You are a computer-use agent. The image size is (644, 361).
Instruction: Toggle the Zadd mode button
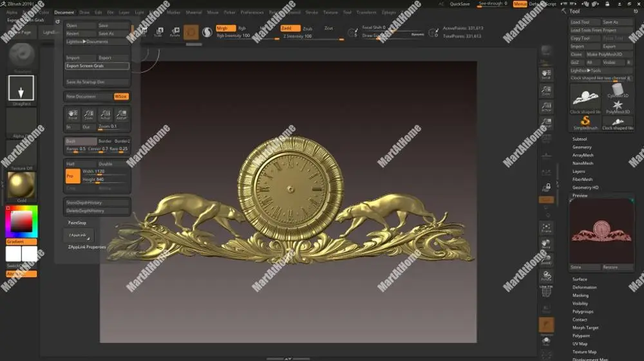pos(290,28)
